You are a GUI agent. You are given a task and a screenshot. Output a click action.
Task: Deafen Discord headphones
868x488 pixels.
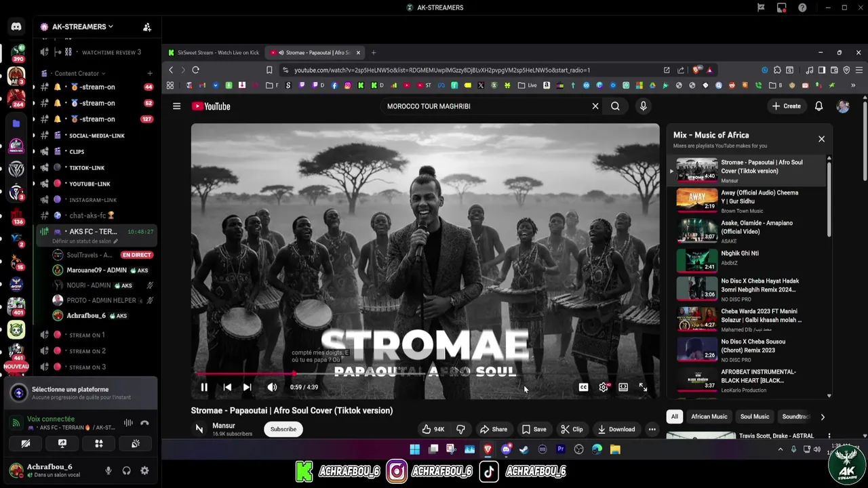[126, 470]
